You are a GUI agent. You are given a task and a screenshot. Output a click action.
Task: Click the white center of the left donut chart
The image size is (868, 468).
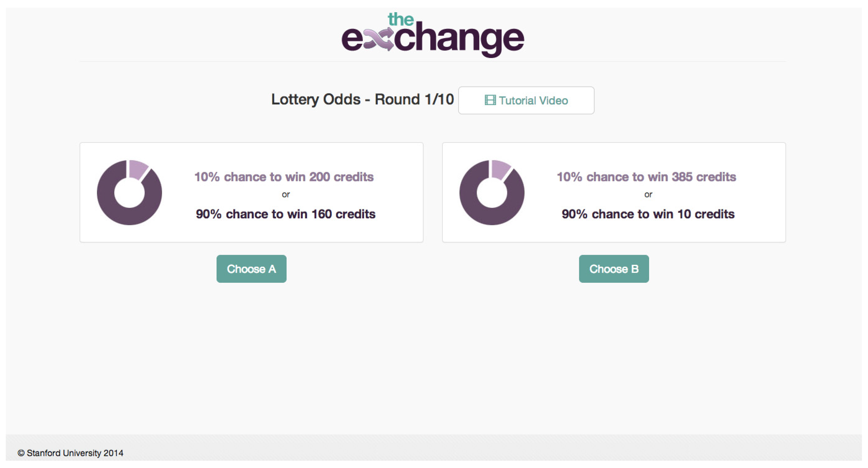[129, 193]
